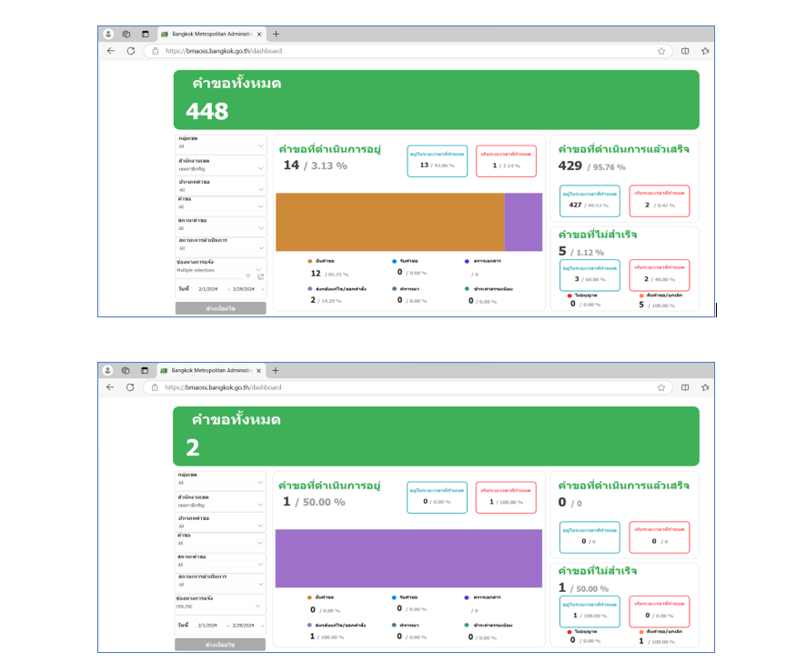Click filter funnel icon under Multiple selections dropdown

(248, 276)
